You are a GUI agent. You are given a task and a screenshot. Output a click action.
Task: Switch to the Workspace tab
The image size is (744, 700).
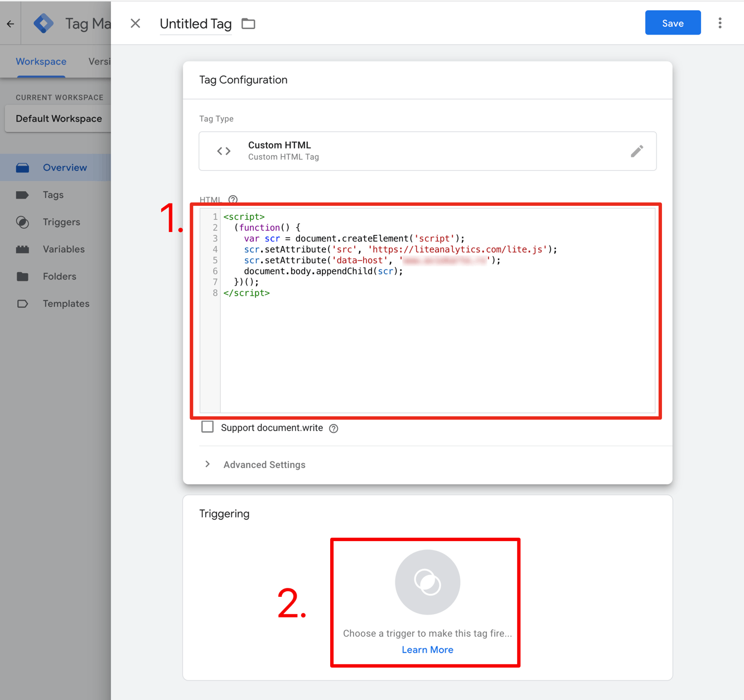pyautogui.click(x=41, y=61)
